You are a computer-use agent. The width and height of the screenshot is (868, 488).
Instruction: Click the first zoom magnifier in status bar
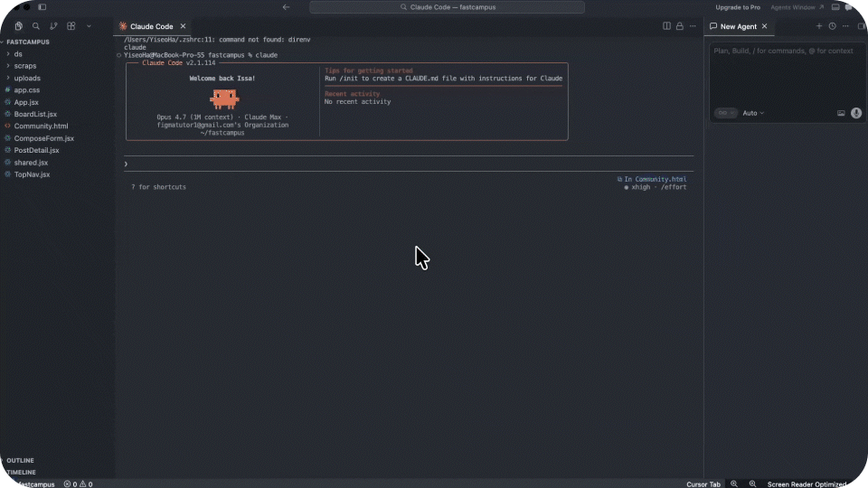pyautogui.click(x=734, y=484)
